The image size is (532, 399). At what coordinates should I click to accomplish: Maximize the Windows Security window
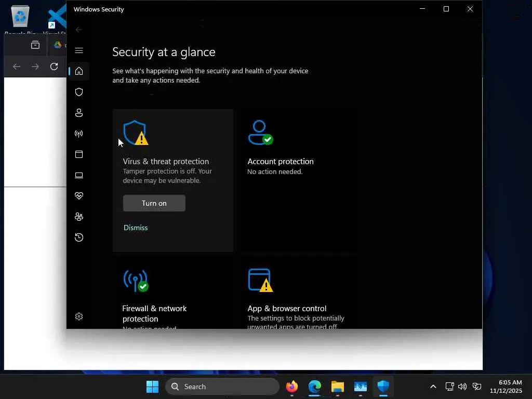(446, 9)
